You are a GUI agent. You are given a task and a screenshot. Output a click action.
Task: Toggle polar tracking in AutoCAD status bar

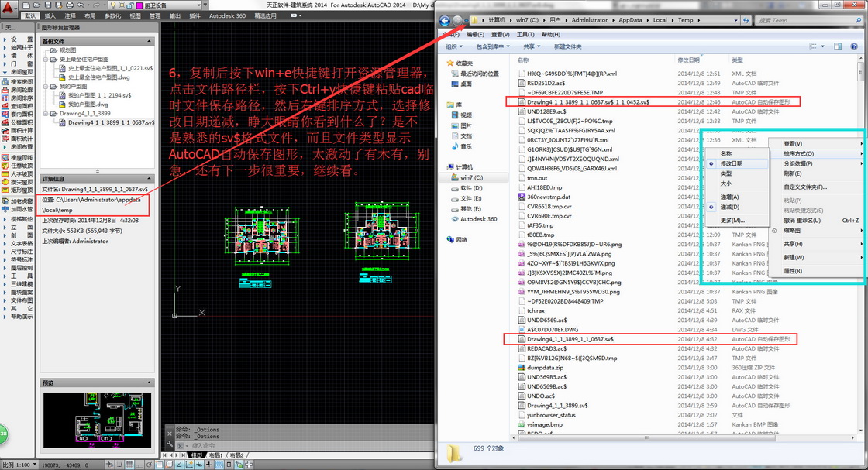click(x=150, y=465)
